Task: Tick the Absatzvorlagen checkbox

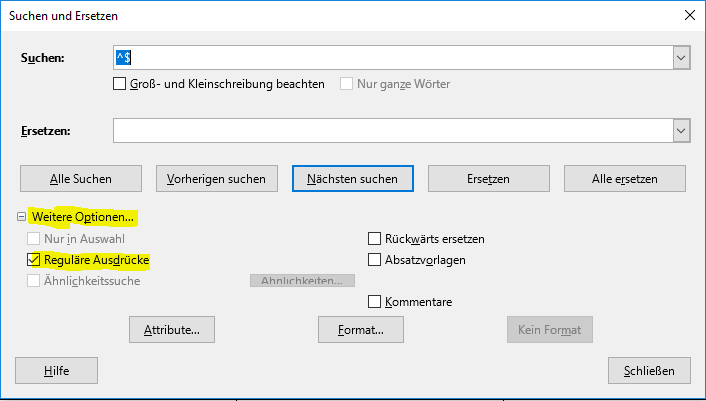Action: point(375,260)
